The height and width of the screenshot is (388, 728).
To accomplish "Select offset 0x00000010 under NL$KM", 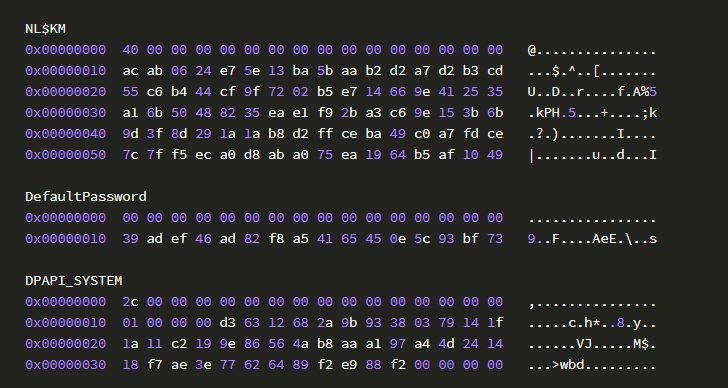I will [x=65, y=71].
